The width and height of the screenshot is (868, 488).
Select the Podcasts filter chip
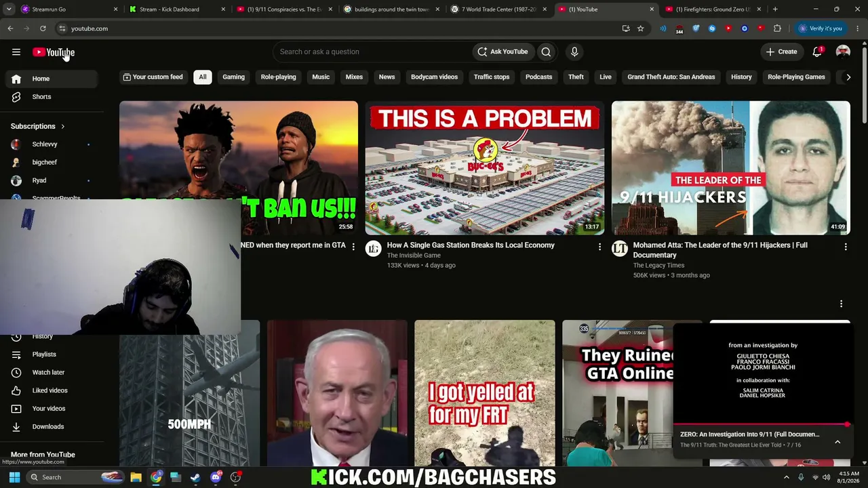point(539,77)
